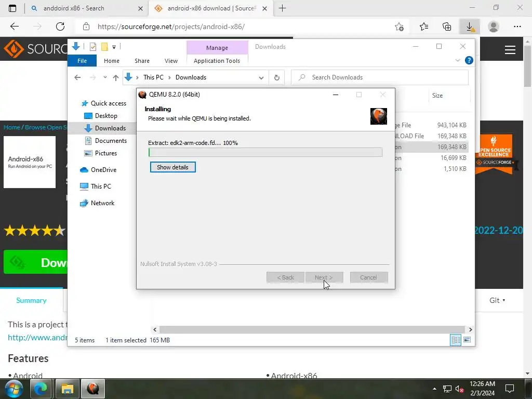This screenshot has width=532, height=399.
Task: Open Edge from taskbar
Action: point(41,389)
